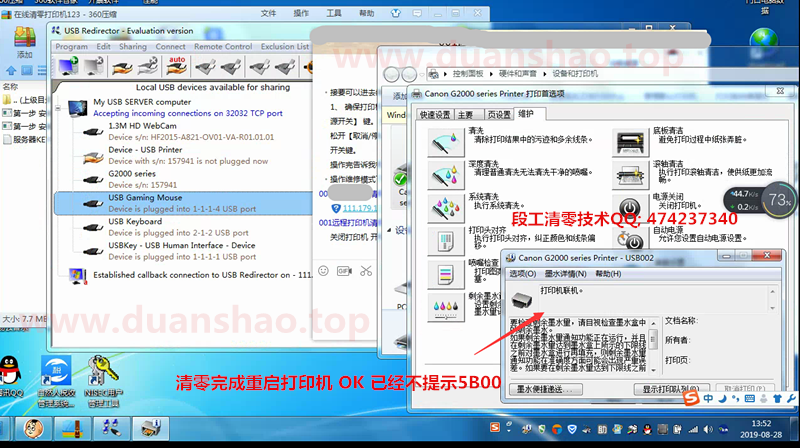The height and width of the screenshot is (448, 800).
Task: Click the 自动电源 auto power icon
Action: click(630, 240)
